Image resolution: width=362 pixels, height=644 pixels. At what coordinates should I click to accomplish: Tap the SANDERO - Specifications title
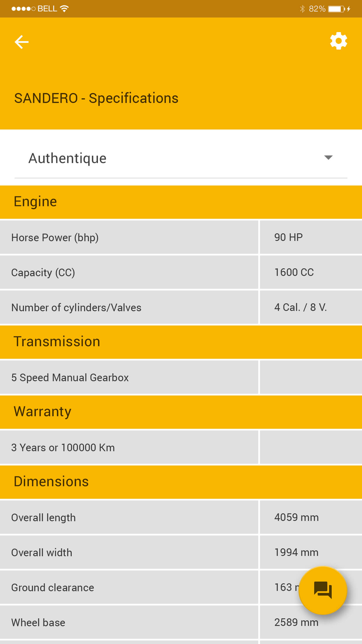96,98
